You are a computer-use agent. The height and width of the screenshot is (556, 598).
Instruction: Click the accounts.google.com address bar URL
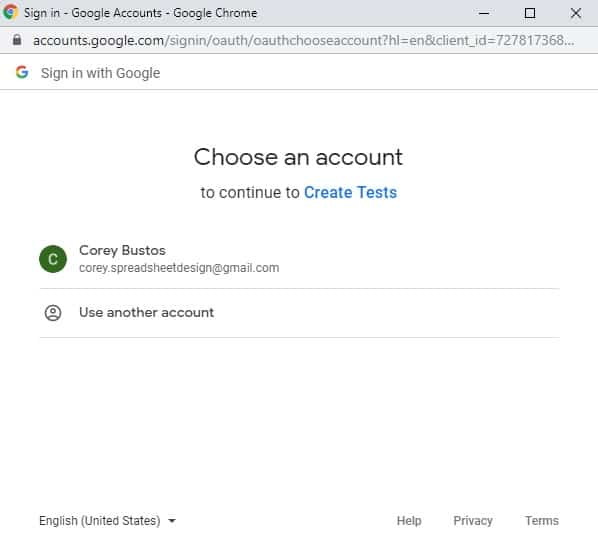303,40
